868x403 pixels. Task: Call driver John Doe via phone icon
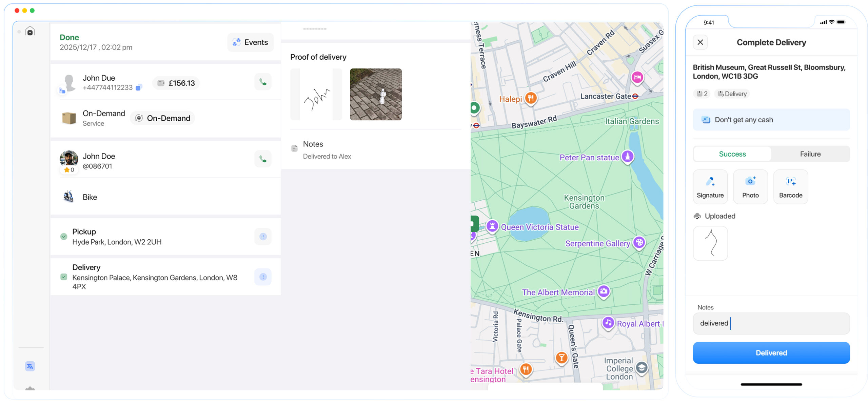point(263,158)
